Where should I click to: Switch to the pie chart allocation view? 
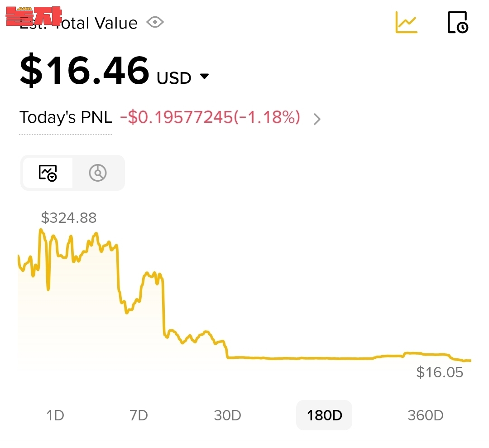(x=98, y=173)
